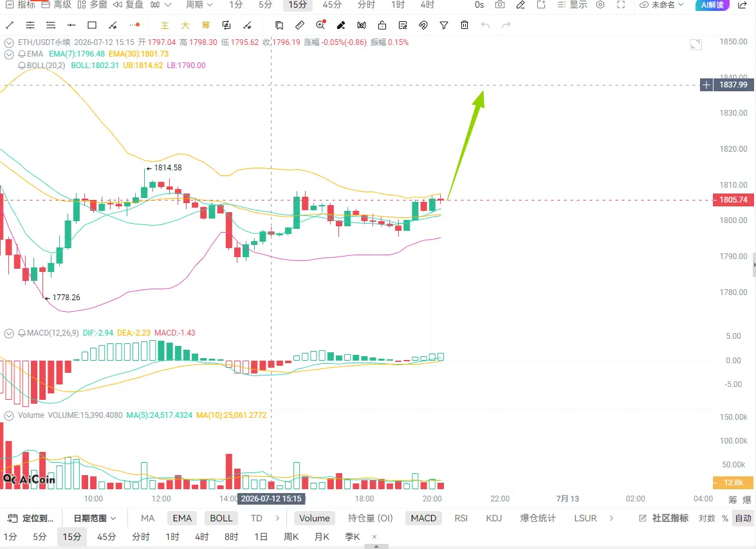Select 周K in bottom timeframe row
This screenshot has height=549, width=756.
point(291,537)
